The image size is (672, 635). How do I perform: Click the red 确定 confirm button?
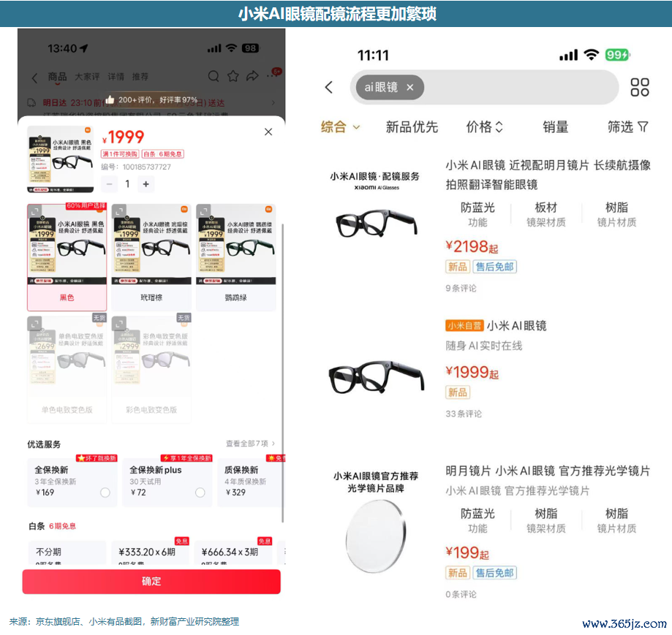[151, 582]
